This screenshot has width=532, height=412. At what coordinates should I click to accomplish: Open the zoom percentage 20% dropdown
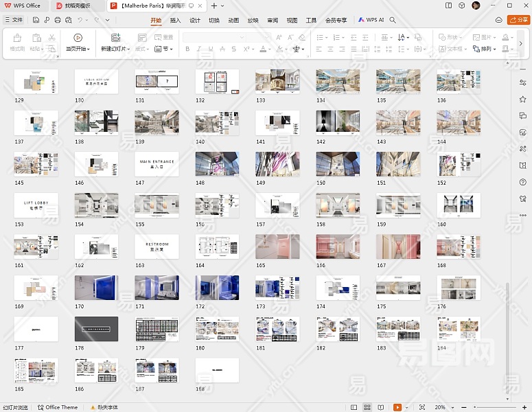(x=443, y=407)
